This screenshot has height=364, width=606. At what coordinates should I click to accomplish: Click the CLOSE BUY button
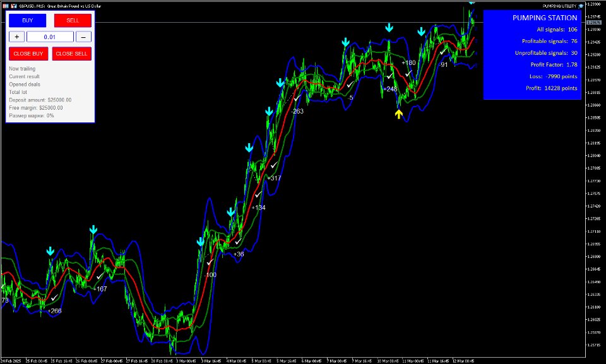pos(28,54)
